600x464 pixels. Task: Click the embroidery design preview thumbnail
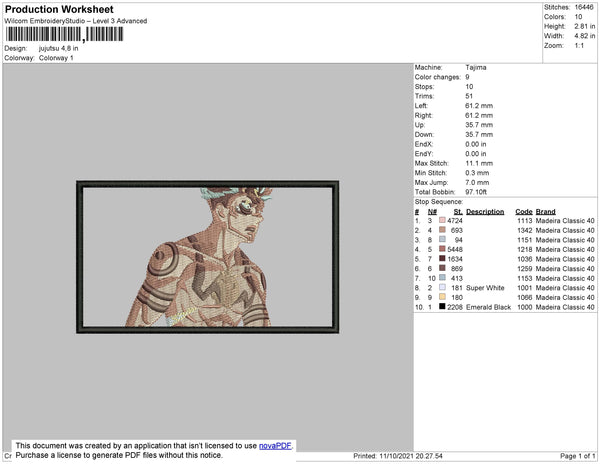207,257
